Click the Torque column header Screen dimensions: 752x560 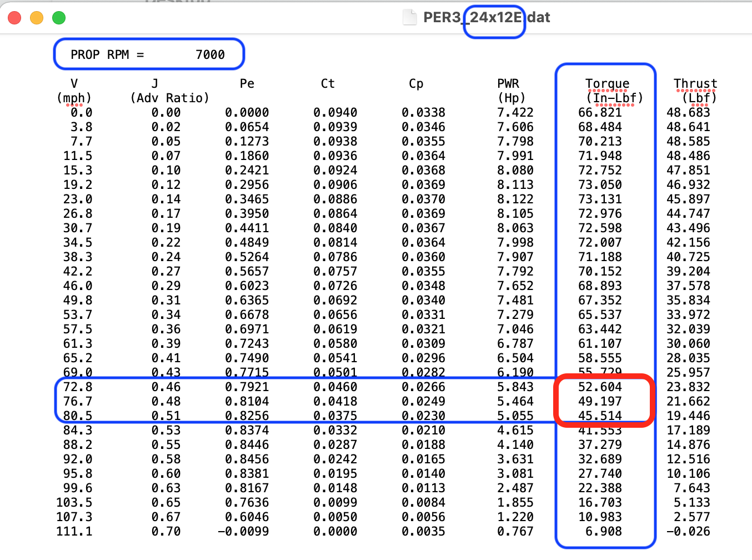[x=607, y=84]
